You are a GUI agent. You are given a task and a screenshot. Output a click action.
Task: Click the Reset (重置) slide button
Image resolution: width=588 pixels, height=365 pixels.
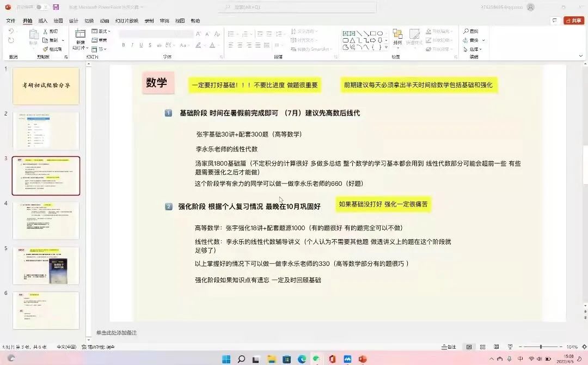[100, 40]
